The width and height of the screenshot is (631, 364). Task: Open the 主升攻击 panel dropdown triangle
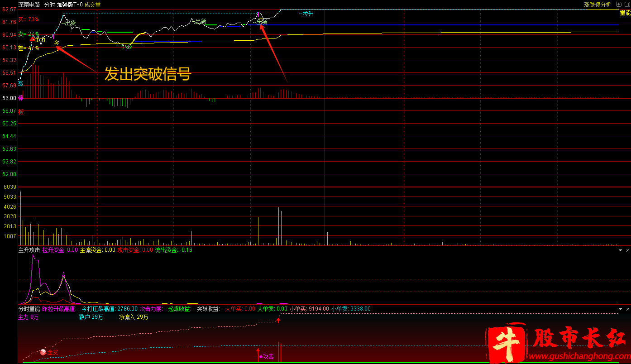[621, 250]
